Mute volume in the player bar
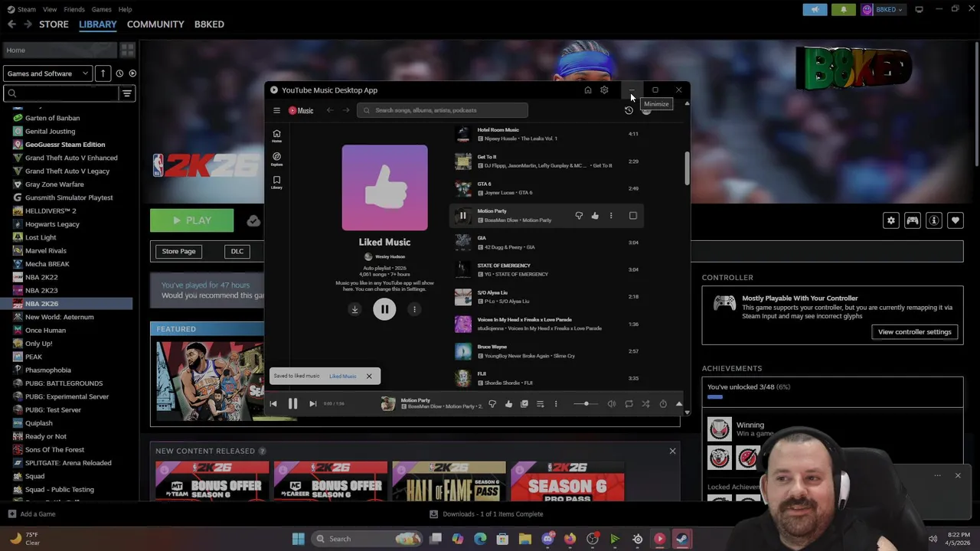 (x=611, y=403)
